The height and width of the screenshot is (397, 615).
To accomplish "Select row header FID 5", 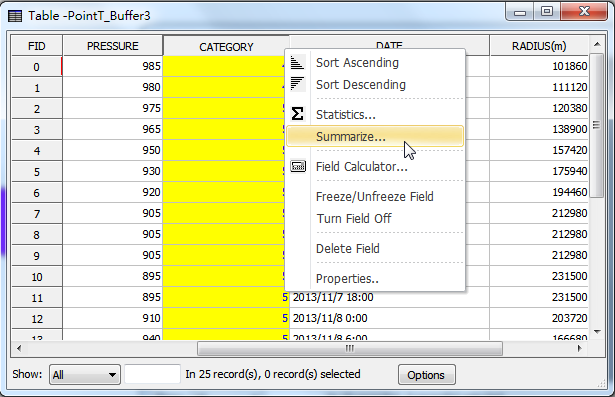I will [x=36, y=172].
